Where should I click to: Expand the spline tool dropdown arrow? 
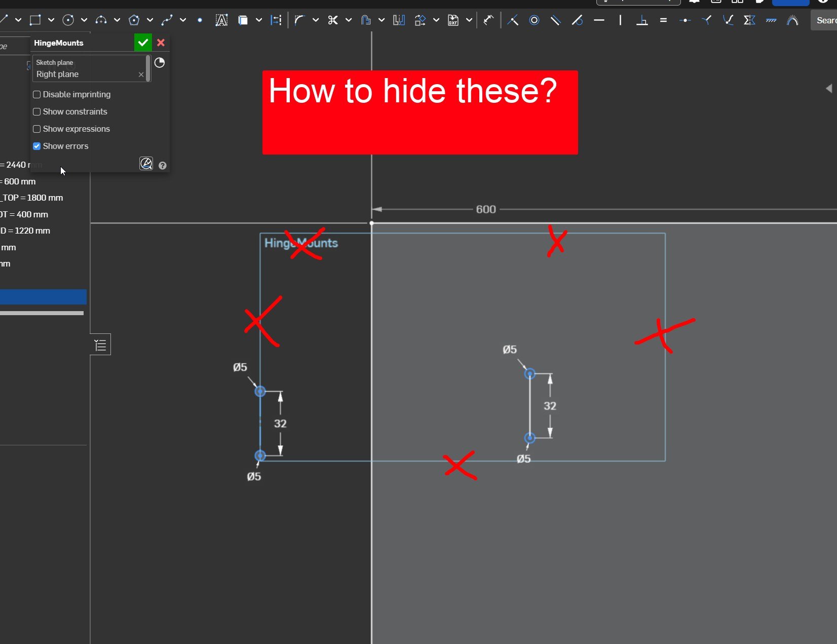point(183,20)
